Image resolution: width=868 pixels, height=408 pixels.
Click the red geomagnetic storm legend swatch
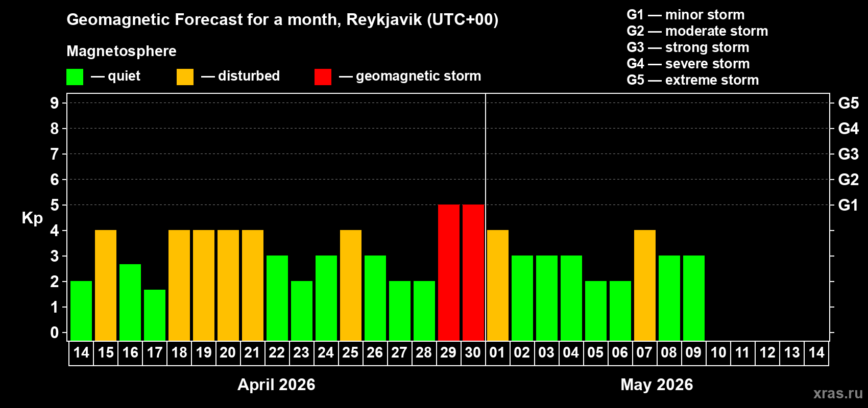323,77
